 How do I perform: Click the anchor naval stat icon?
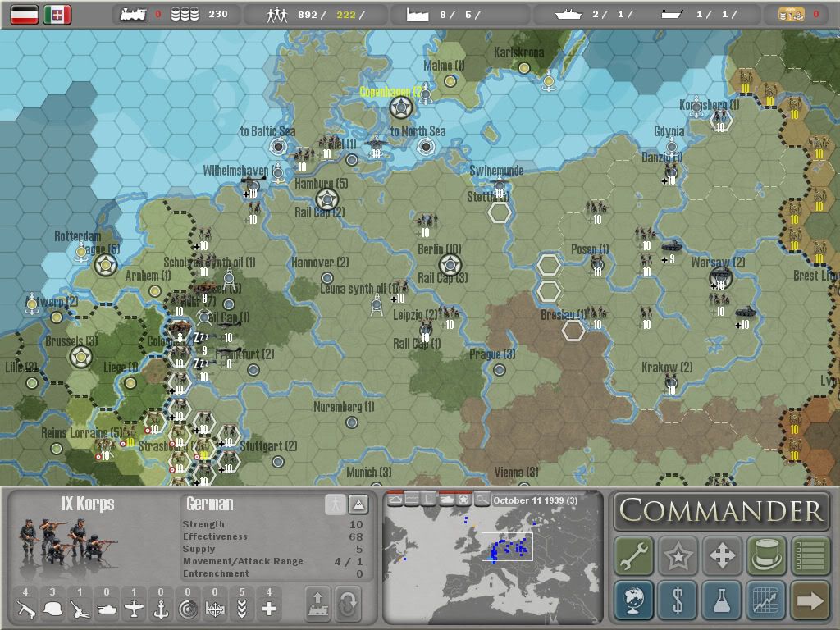coord(161,609)
